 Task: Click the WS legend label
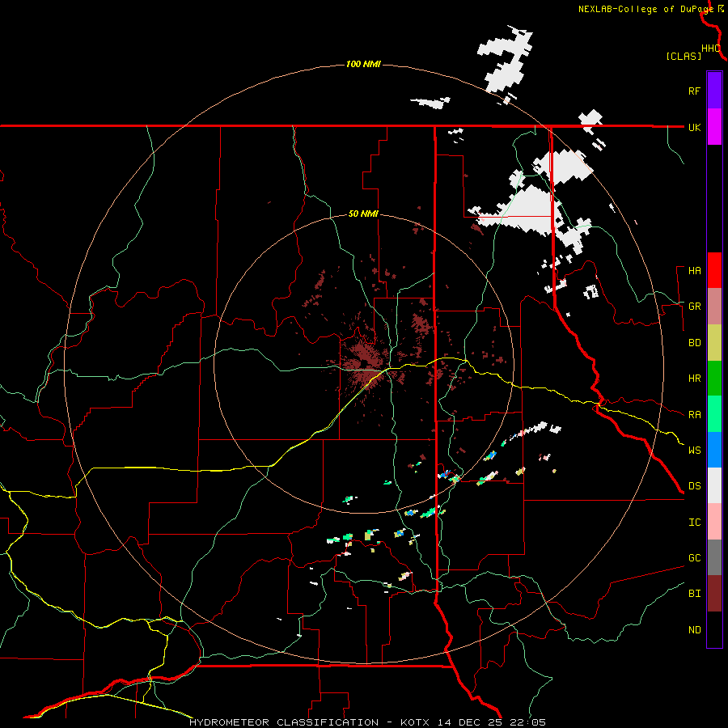(694, 450)
